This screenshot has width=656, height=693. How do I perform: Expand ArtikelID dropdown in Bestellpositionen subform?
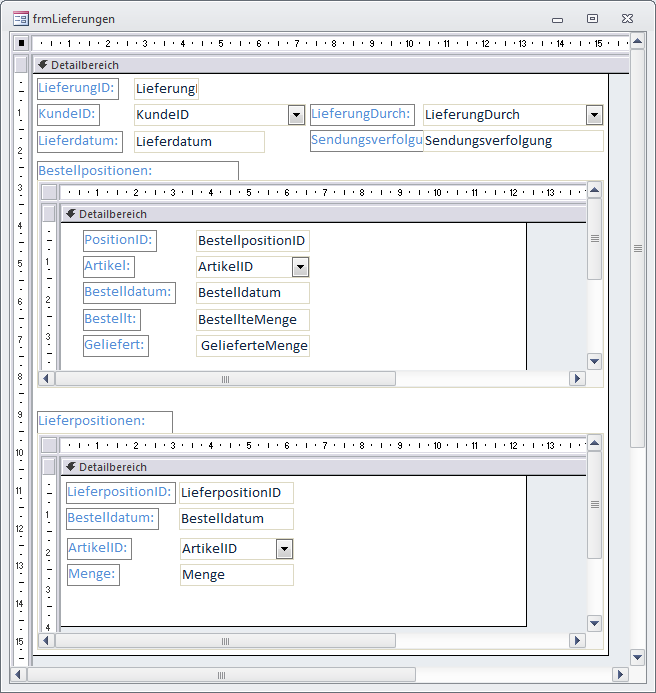tap(300, 267)
